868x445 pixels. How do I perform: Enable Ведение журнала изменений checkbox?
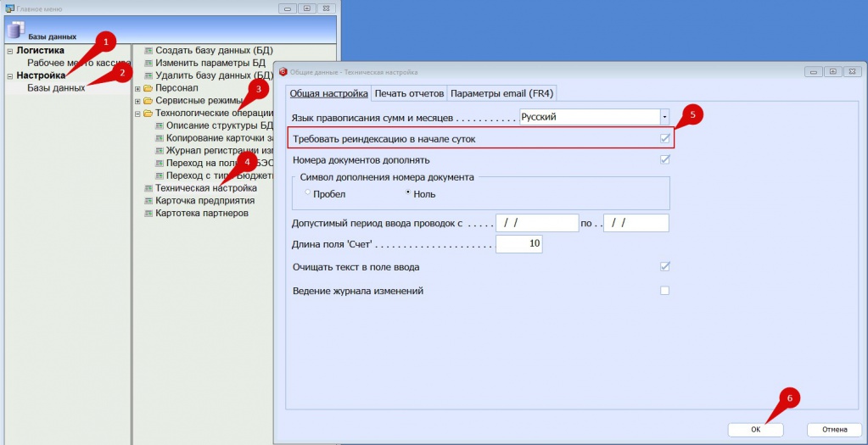(665, 290)
